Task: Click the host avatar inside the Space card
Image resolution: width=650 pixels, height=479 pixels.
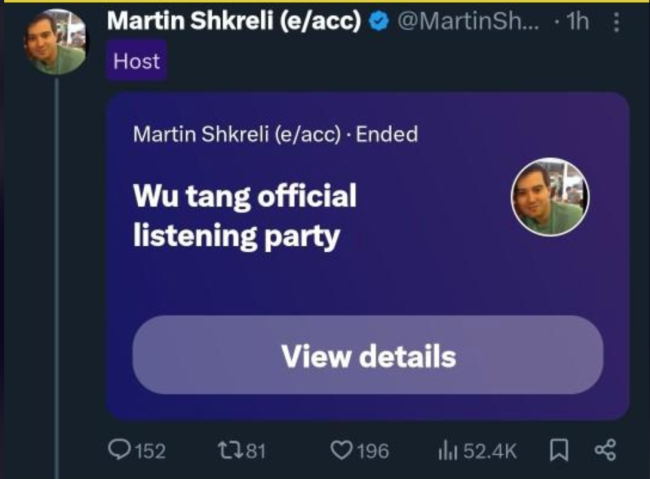Action: pyautogui.click(x=550, y=196)
